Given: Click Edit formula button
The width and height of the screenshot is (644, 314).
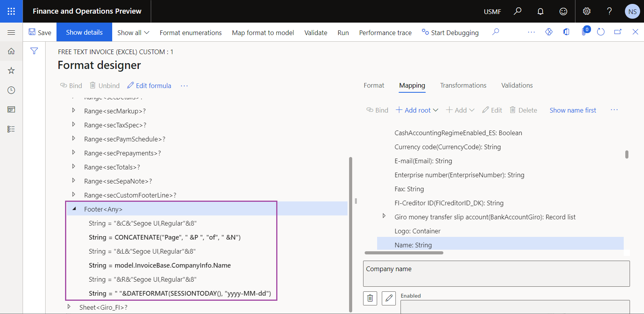Looking at the screenshot, I should click(149, 86).
